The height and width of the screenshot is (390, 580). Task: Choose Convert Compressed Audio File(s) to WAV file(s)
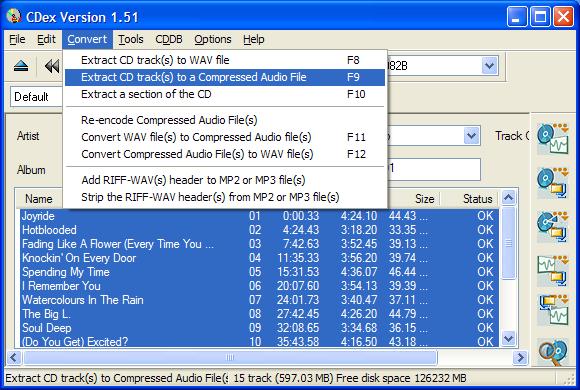[x=225, y=154]
